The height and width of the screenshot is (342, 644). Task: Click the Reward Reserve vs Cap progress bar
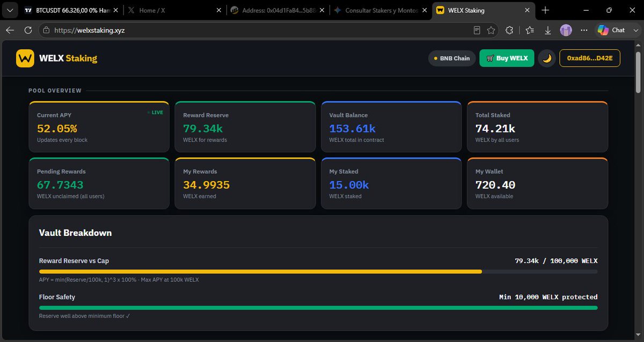pos(318,272)
